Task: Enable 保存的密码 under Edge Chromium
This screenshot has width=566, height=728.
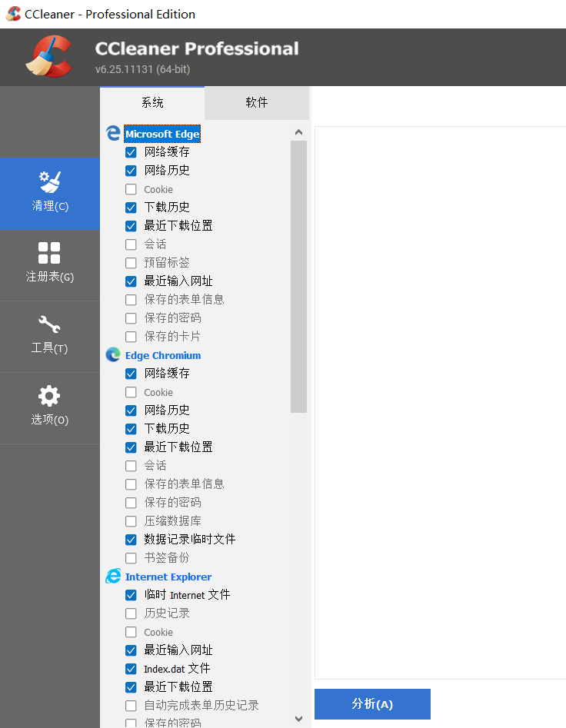Action: [x=131, y=503]
